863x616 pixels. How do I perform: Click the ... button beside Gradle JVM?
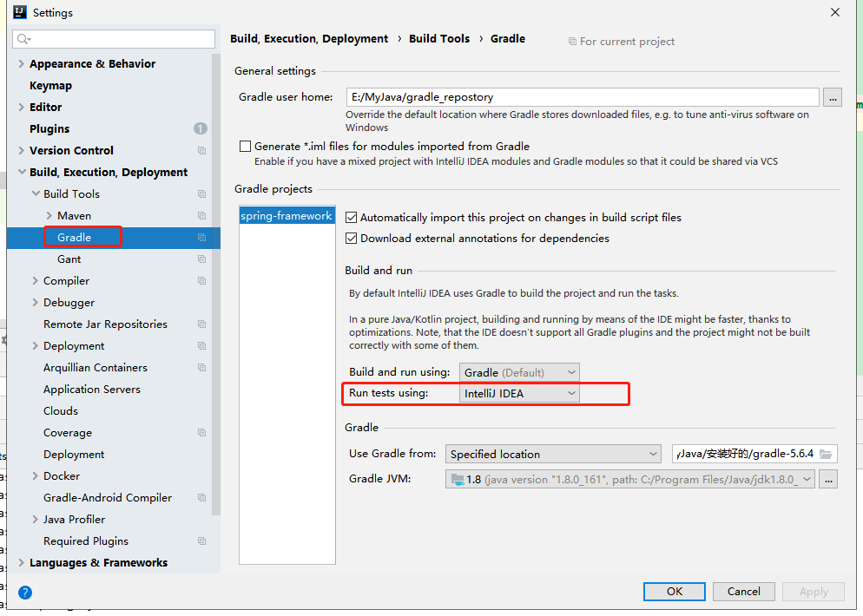click(x=828, y=480)
